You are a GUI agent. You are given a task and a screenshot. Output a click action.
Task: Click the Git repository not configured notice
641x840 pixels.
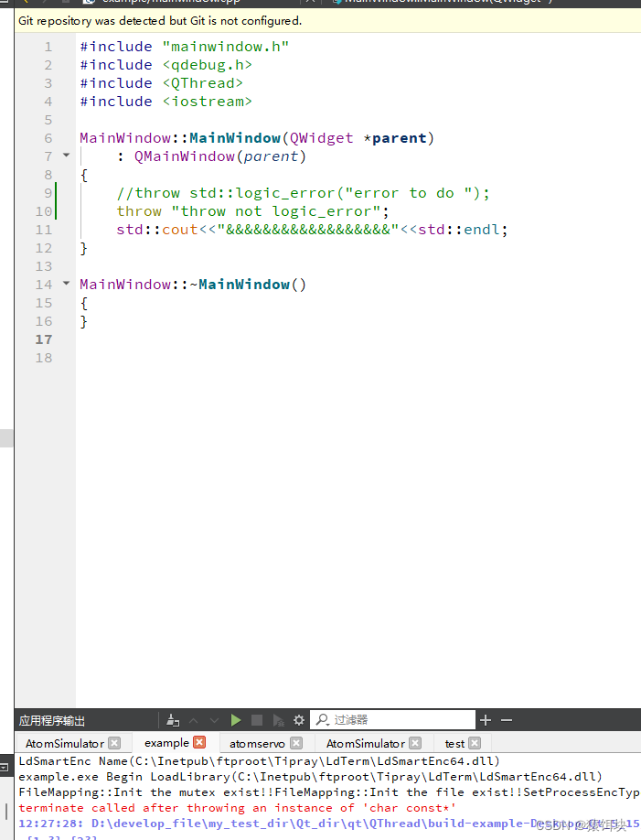click(160, 21)
